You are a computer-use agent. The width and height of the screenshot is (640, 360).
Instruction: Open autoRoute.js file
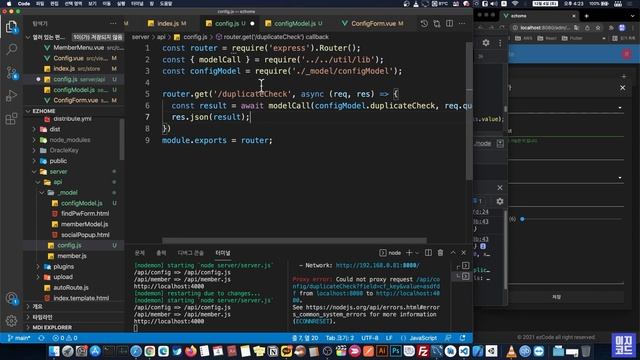pos(71,288)
